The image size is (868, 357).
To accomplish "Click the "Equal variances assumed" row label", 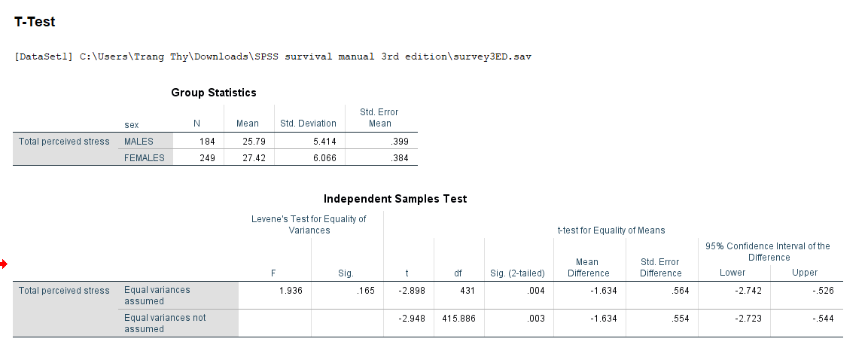I will 157,295.
